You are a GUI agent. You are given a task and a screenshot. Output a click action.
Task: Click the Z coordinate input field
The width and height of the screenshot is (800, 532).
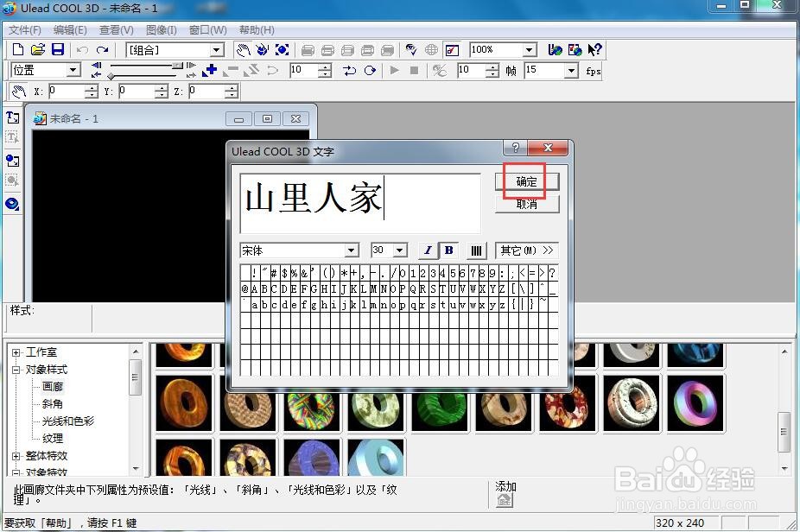point(206,92)
